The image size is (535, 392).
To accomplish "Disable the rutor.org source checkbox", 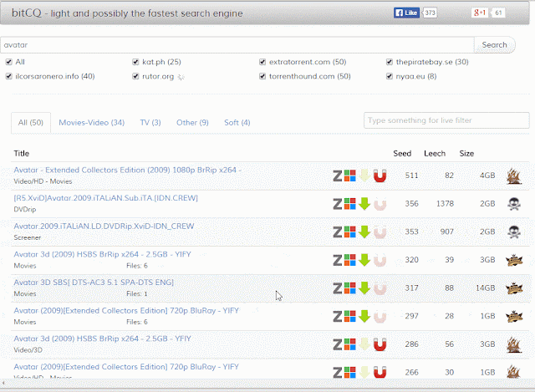I will tap(135, 76).
